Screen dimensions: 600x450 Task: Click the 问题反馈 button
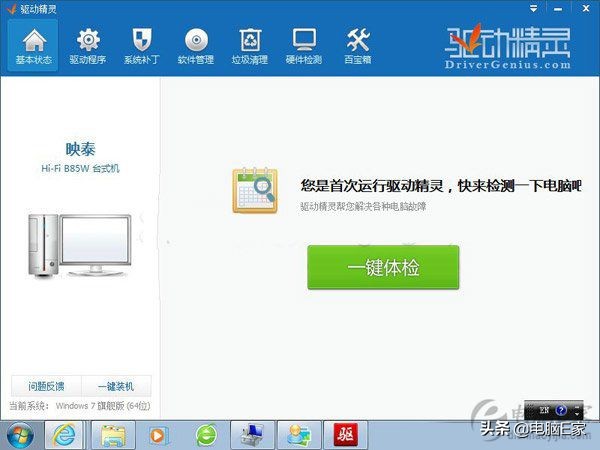[46, 386]
